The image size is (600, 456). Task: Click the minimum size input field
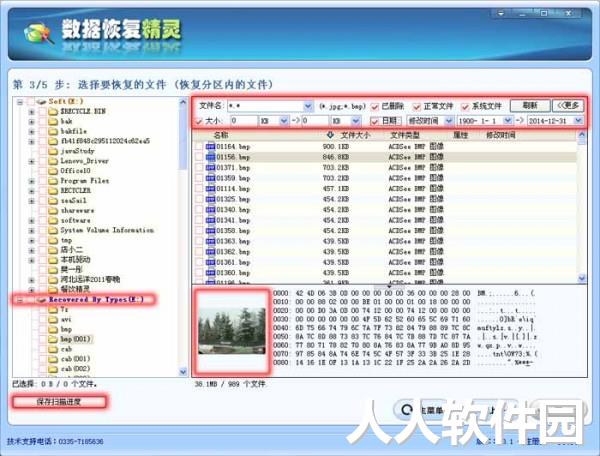[244, 121]
